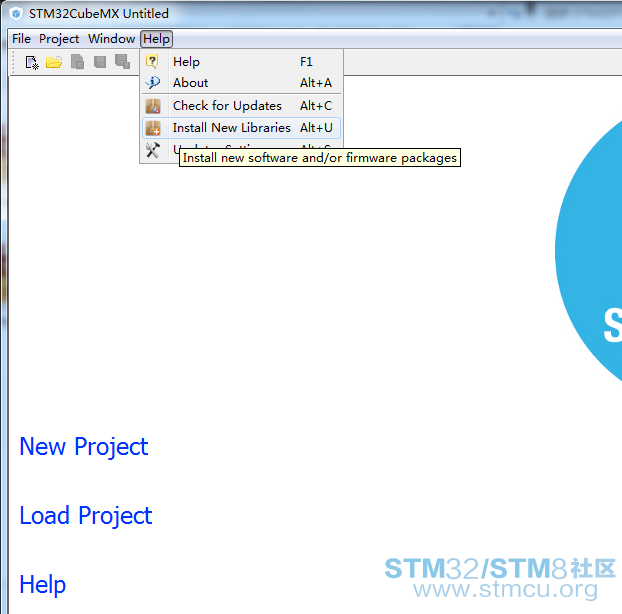
Task: Click the Updater Settings tools icon
Action: pos(153,150)
